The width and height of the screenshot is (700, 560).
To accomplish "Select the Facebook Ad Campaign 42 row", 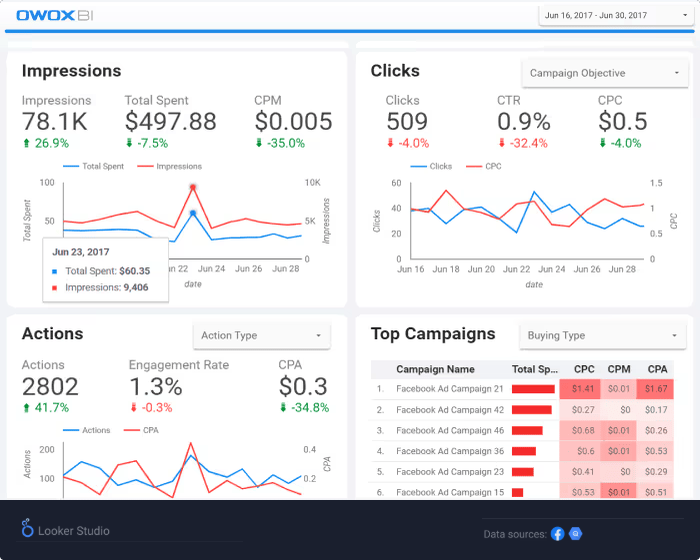I will pos(522,410).
